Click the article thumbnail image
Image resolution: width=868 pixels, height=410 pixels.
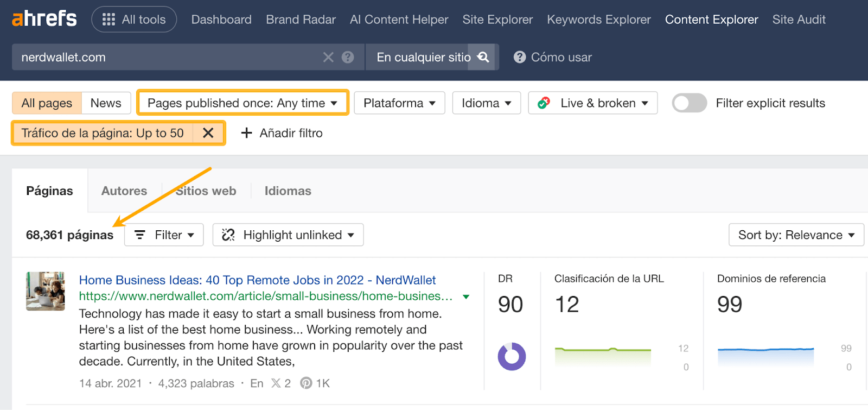pyautogui.click(x=46, y=291)
